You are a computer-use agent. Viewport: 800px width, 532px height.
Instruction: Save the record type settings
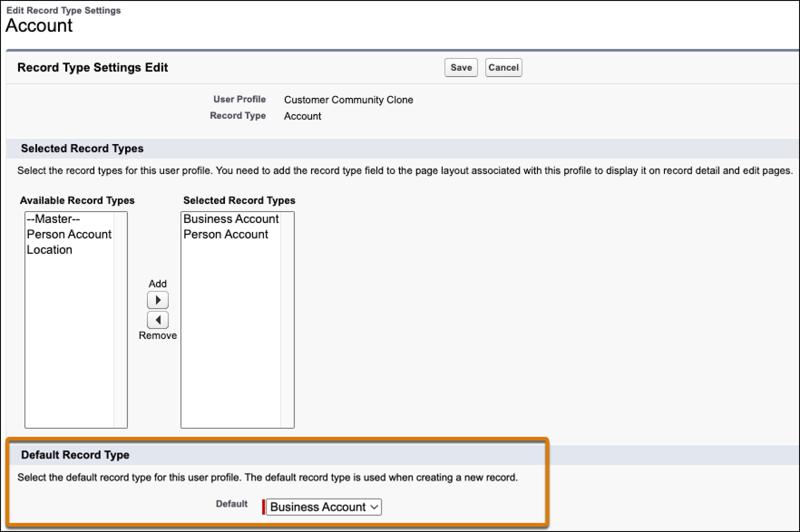click(x=461, y=68)
